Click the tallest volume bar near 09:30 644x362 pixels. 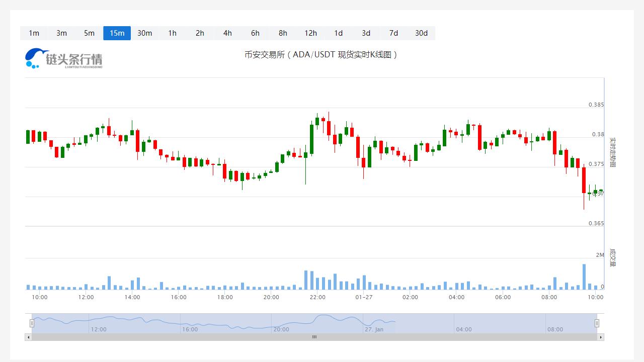584,277
